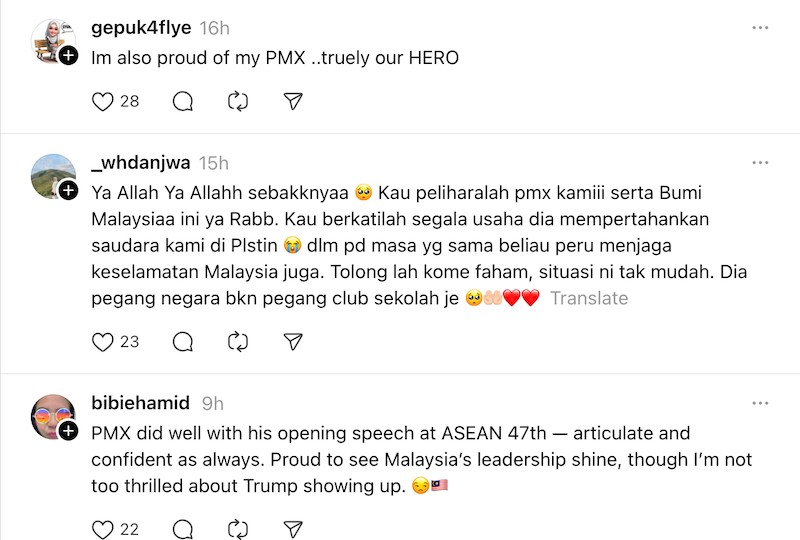
Task: Expand more options for bibiehamid's post
Action: (x=761, y=403)
